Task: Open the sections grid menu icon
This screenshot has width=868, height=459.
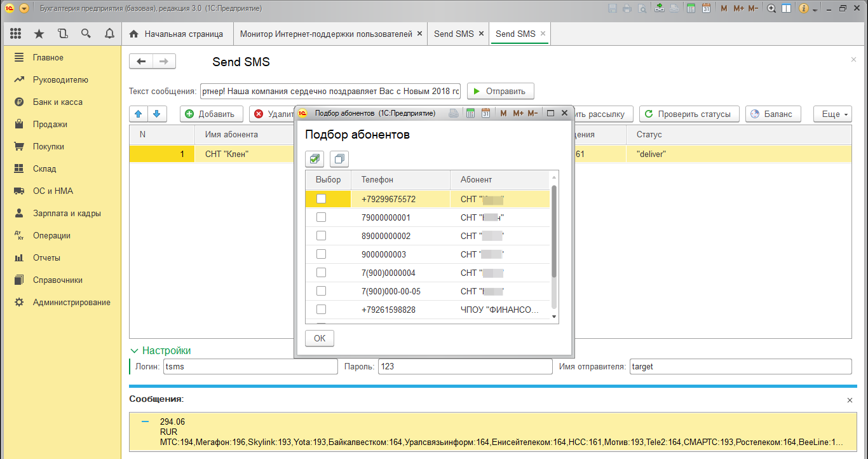Action: click(16, 34)
